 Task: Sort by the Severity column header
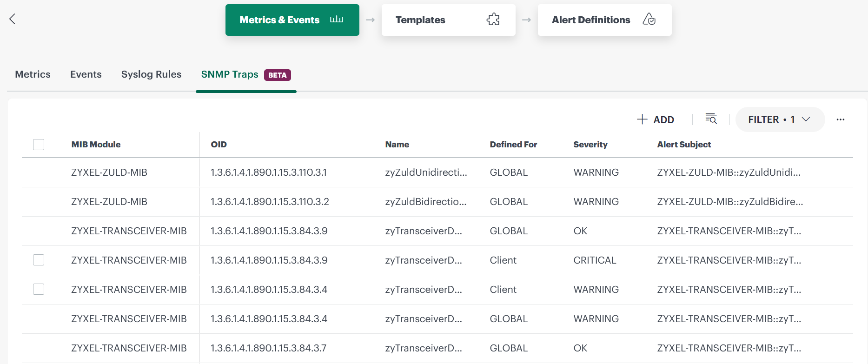pos(590,145)
